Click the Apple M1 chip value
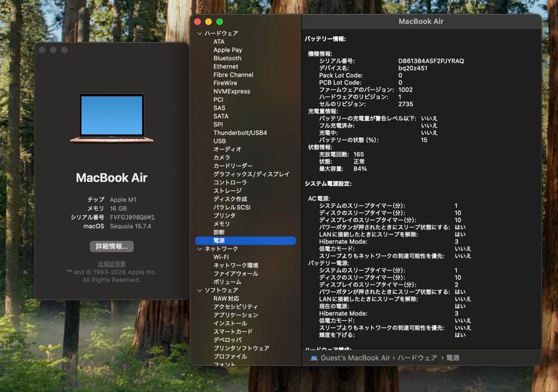The height and width of the screenshot is (392, 558). click(123, 199)
